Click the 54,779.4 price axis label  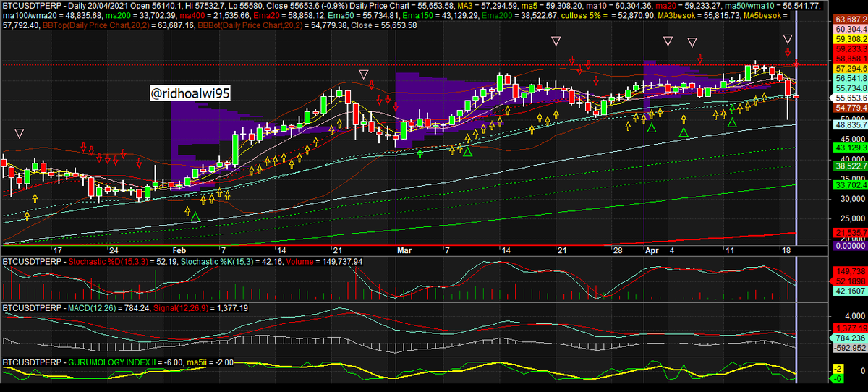pyautogui.click(x=851, y=108)
